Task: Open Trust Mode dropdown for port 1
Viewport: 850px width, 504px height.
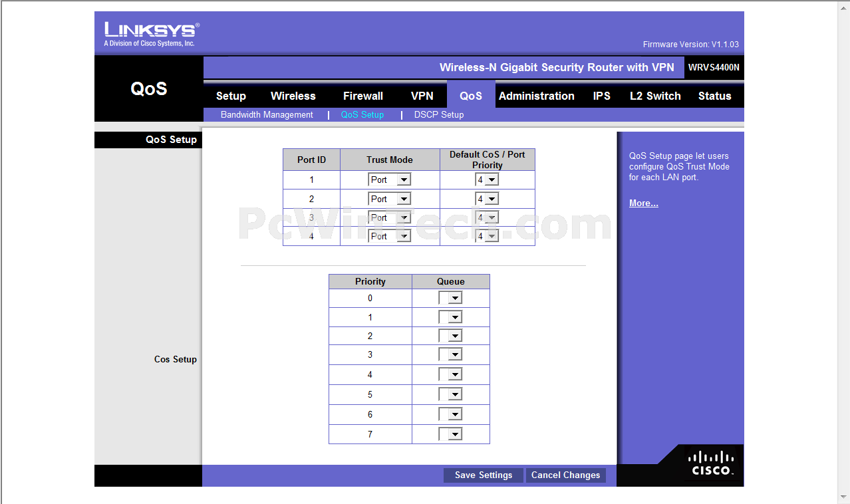Action: tap(390, 180)
